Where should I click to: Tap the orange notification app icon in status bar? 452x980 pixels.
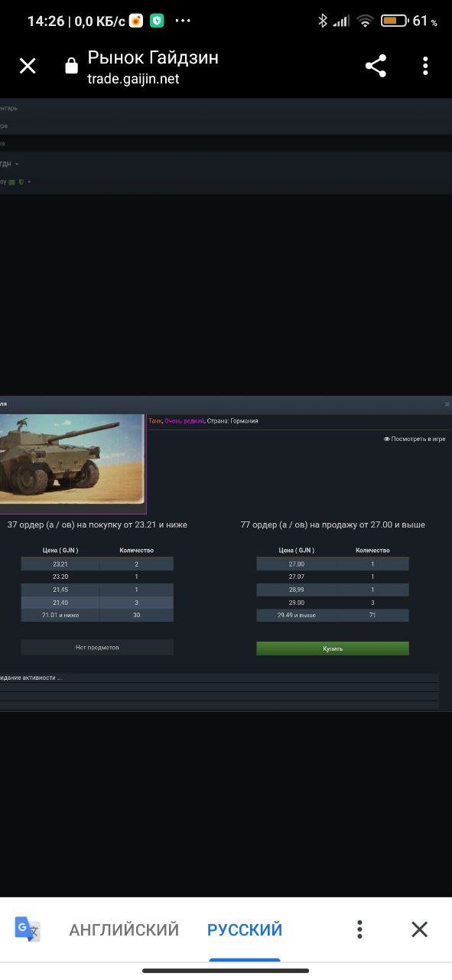pos(136,21)
